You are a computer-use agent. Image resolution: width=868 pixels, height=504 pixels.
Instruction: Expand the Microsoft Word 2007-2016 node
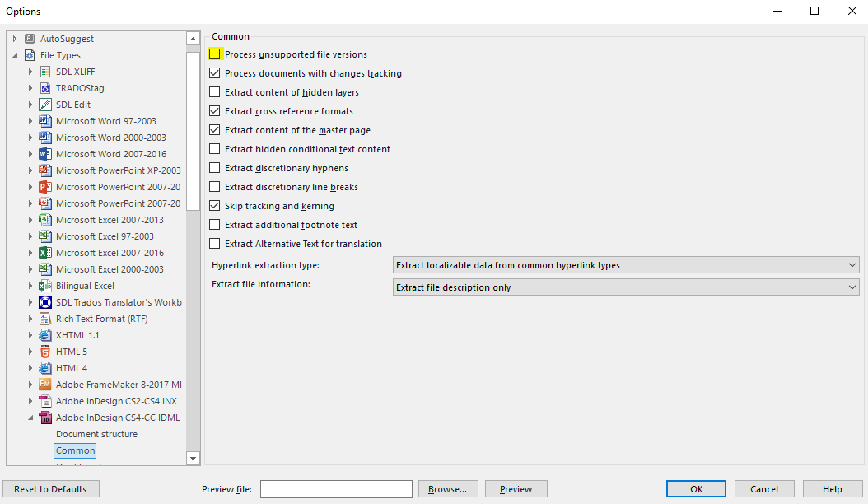pos(30,154)
